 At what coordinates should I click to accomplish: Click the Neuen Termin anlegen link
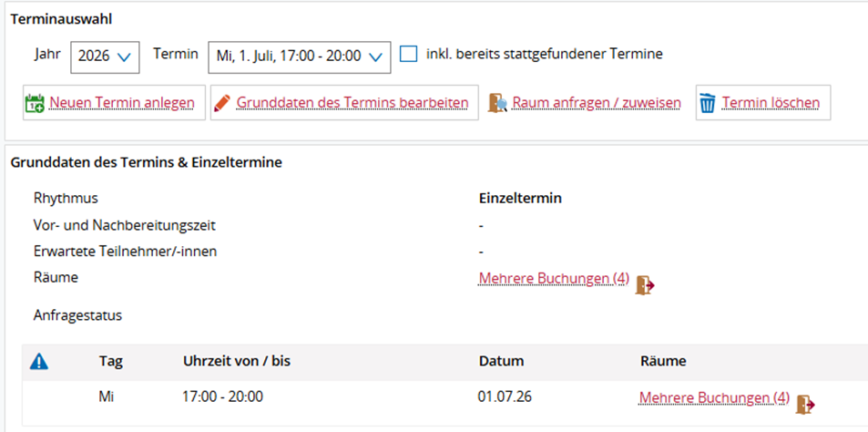[x=122, y=102]
